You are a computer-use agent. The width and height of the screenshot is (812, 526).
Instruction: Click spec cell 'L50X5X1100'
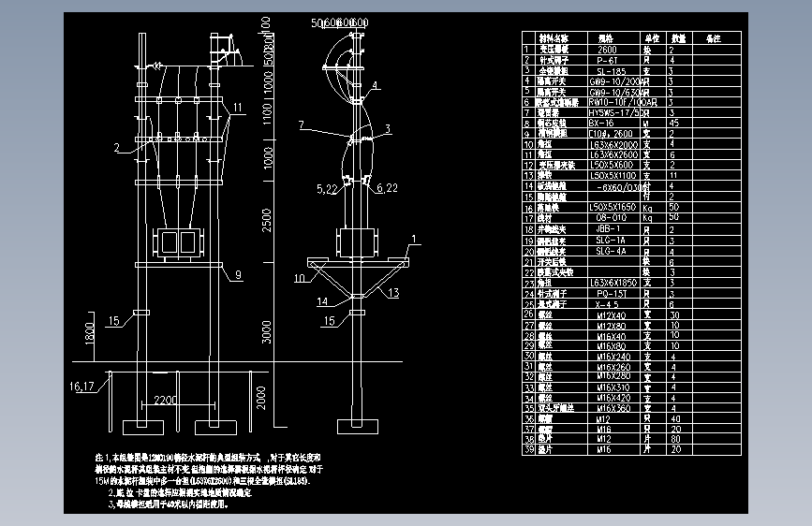[x=613, y=176]
